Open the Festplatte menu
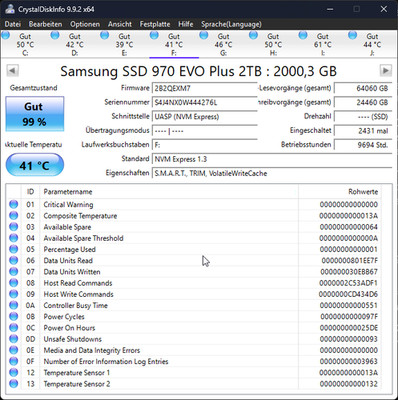Screen dimensions: 398x400 pos(155,24)
